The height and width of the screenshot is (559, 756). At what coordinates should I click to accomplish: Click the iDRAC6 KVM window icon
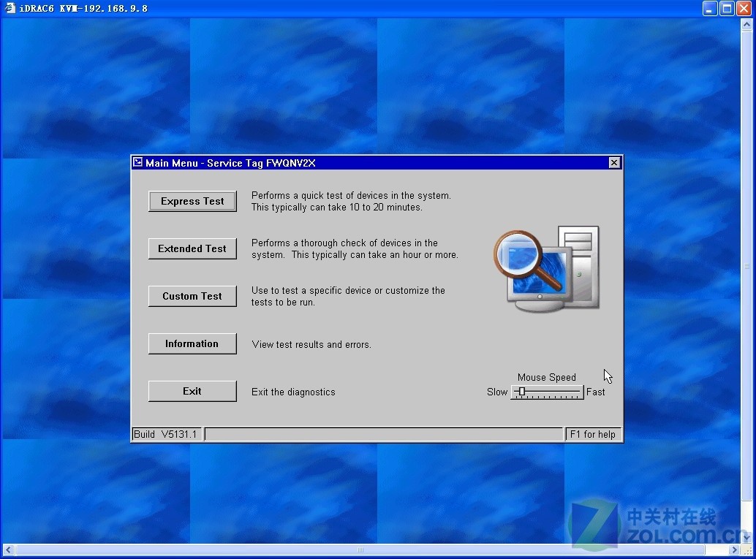[x=10, y=8]
